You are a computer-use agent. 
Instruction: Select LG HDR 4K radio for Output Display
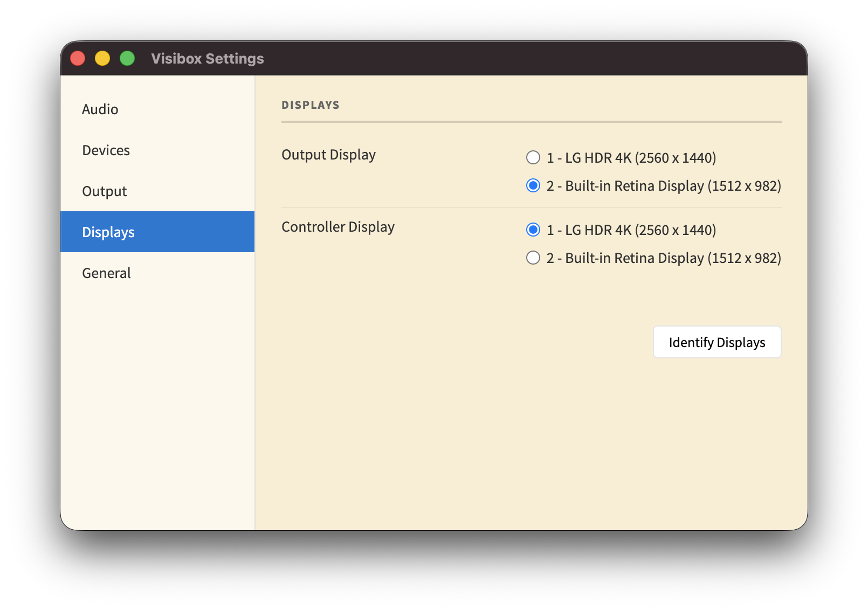533,157
